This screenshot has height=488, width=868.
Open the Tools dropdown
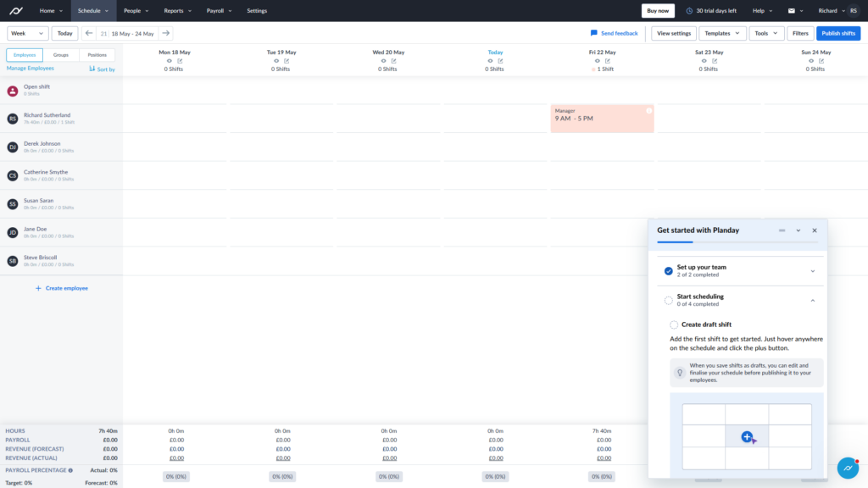pyautogui.click(x=766, y=33)
